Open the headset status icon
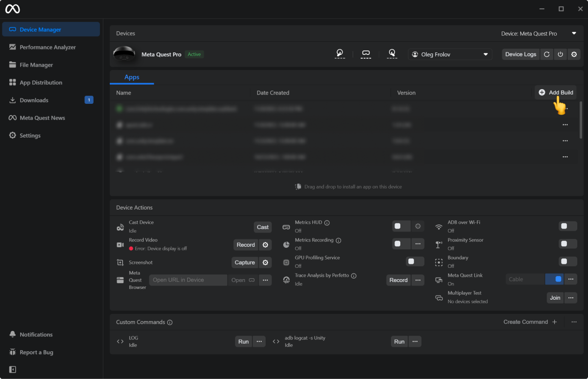 [x=366, y=53]
